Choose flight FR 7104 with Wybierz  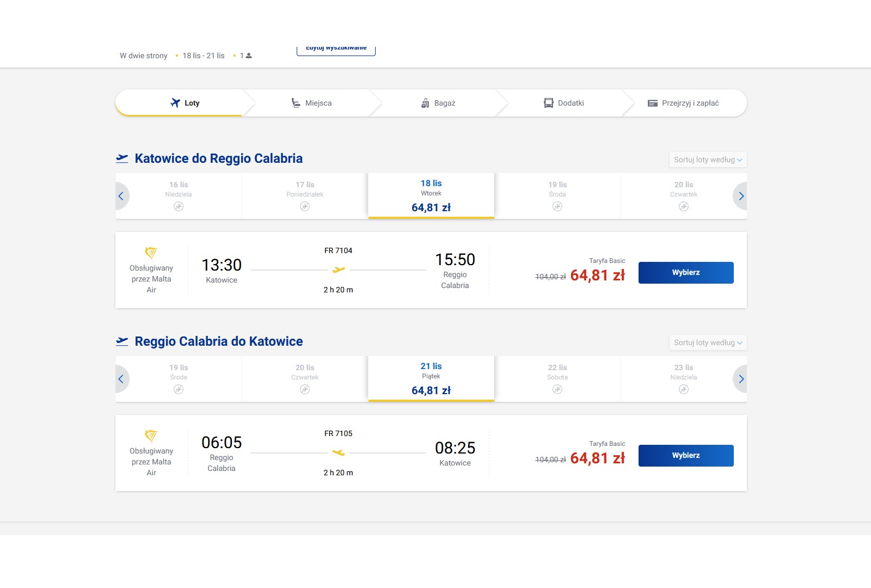[x=686, y=273]
